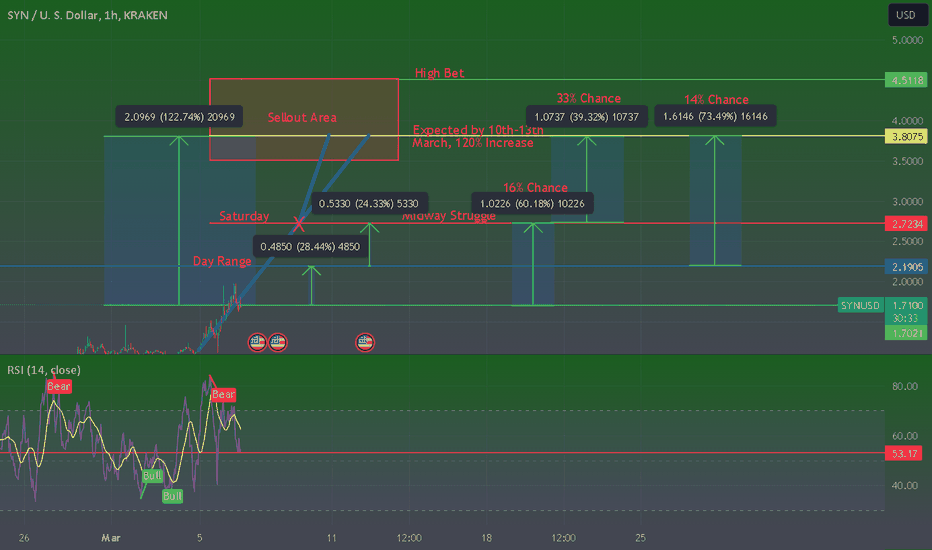The image size is (932, 550).
Task: Click the 18 date on time axis
Action: point(486,538)
